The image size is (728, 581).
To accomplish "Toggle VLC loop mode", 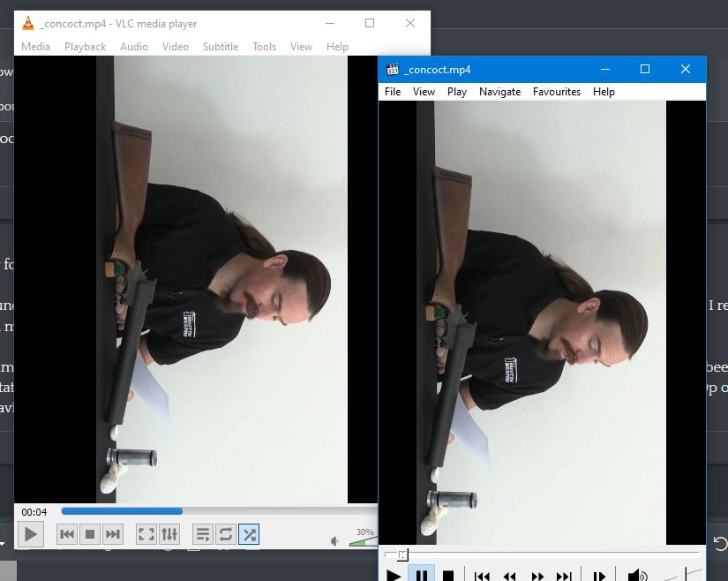I will 226,534.
